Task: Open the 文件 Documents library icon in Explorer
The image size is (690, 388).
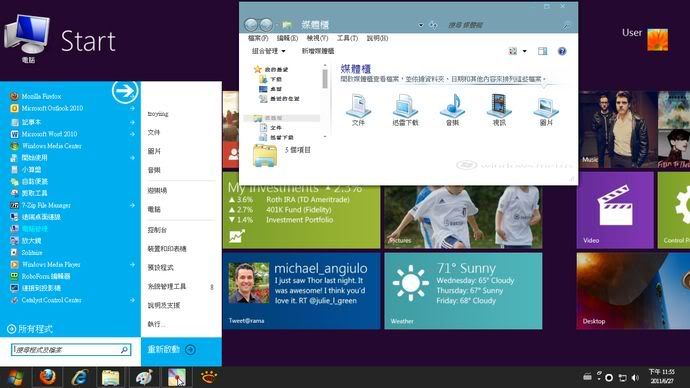Action: click(x=358, y=110)
